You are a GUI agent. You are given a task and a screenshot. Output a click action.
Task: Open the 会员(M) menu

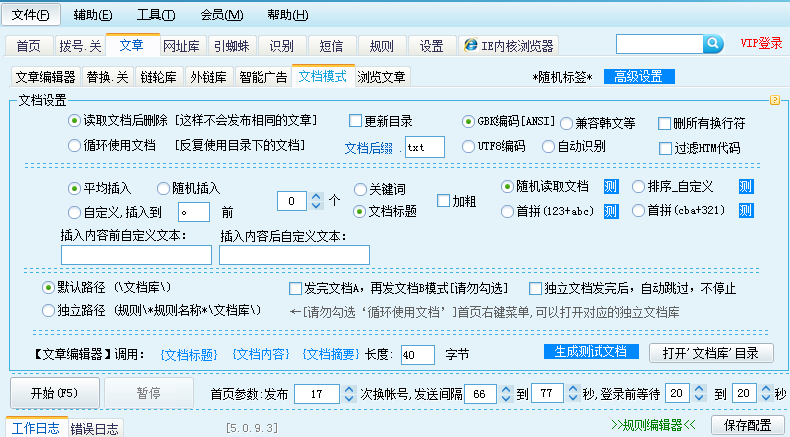[x=222, y=15]
